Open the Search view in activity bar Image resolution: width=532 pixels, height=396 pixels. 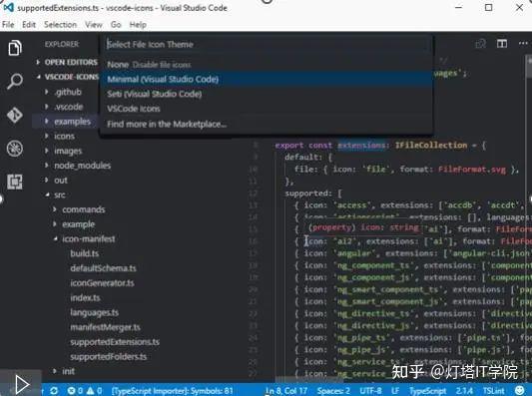(x=15, y=81)
